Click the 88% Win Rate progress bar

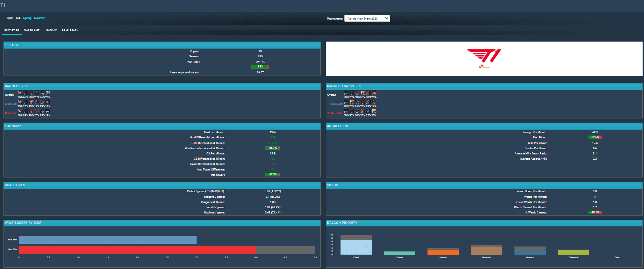coord(260,67)
